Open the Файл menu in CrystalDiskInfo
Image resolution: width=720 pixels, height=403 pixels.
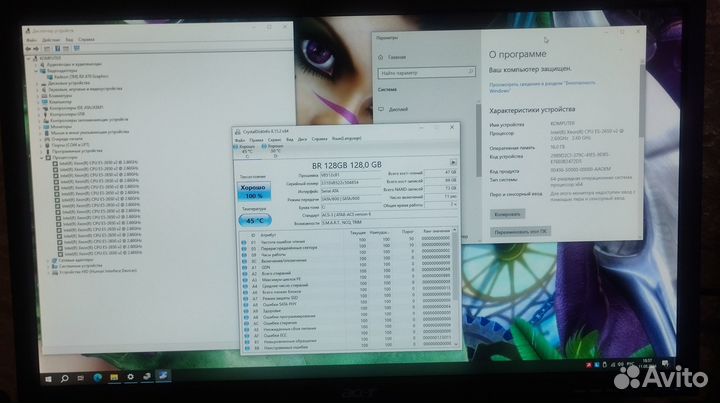(x=239, y=138)
